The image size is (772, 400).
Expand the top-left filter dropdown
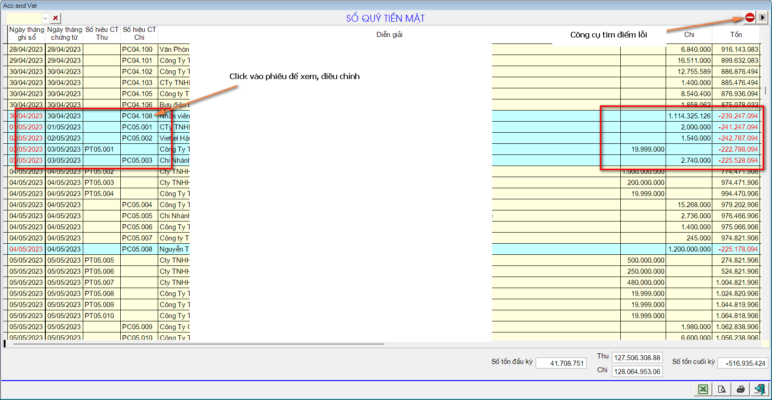coord(45,18)
